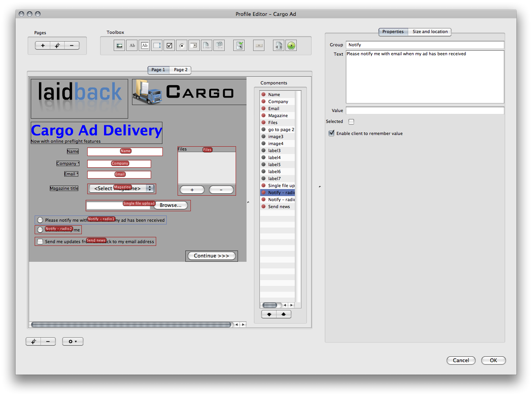
Task: Select the dropdown combo box tool in Toolbox
Action: [x=194, y=46]
